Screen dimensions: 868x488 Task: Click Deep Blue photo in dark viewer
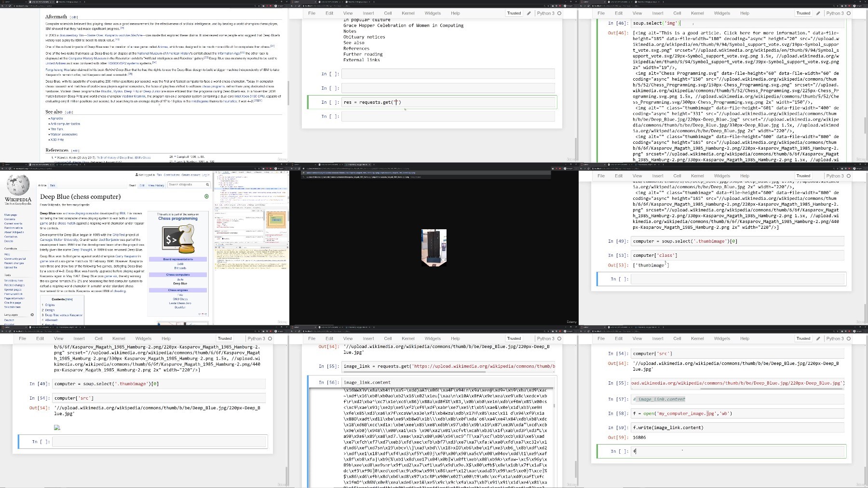[434, 248]
